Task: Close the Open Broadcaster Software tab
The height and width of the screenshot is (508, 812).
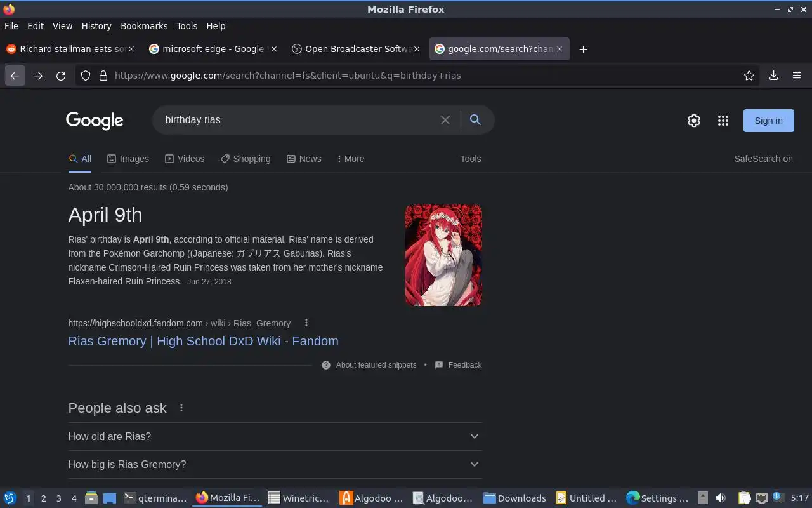Action: point(417,49)
